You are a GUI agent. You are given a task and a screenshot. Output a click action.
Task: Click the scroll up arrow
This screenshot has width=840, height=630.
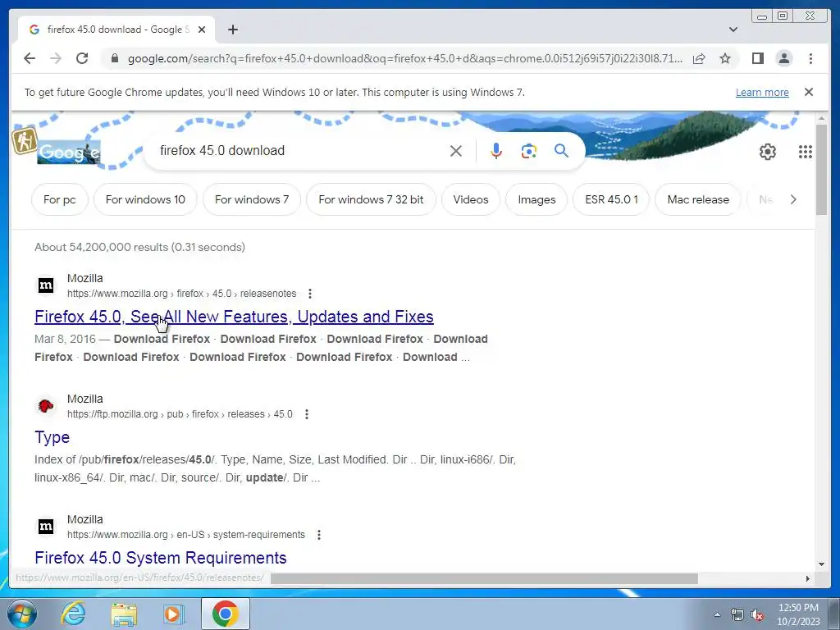821,118
